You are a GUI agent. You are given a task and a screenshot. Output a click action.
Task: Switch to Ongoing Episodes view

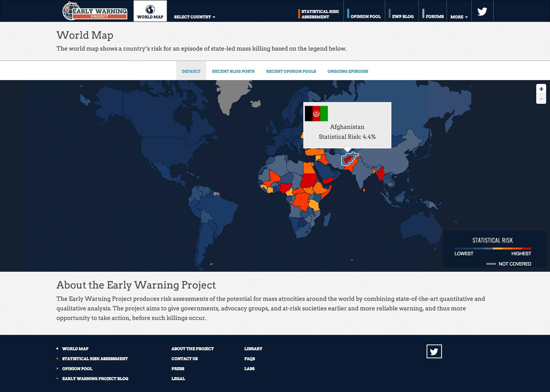348,71
